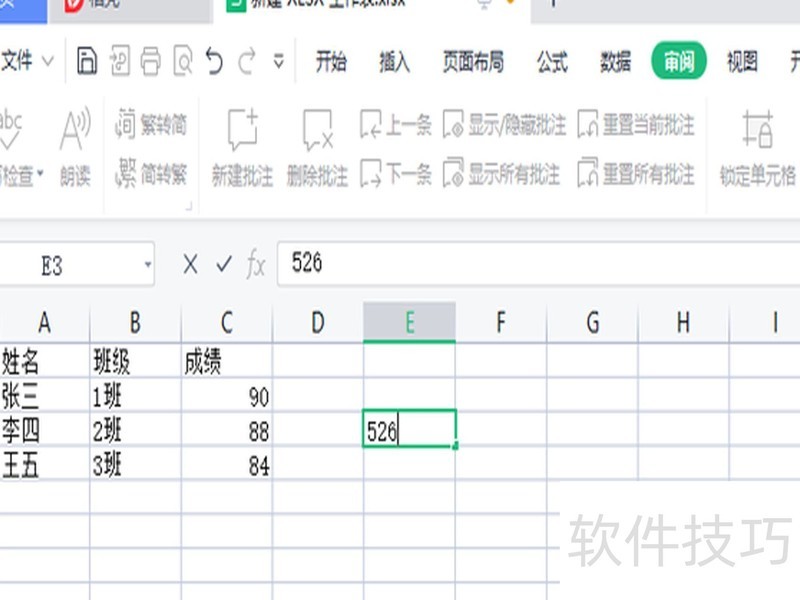Click the cell containing 姓名
This screenshot has height=600, width=800.
point(45,361)
